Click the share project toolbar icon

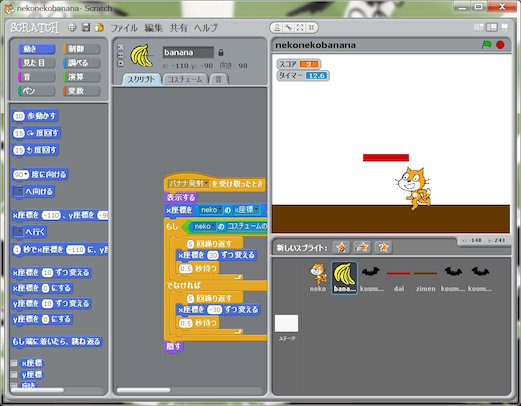99,27
